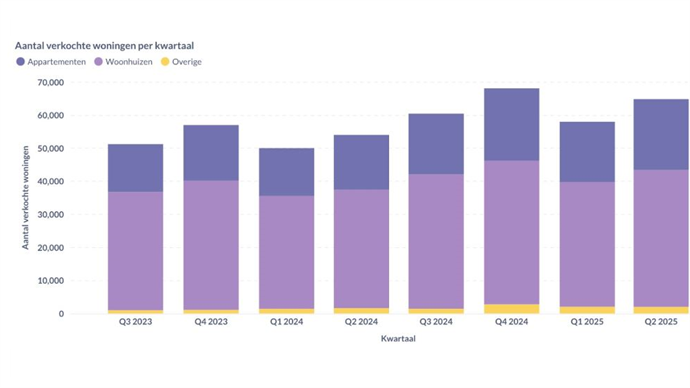This screenshot has width=690, height=388.
Task: Select the Overige segment of Q4 2024 bar
Action: [511, 309]
